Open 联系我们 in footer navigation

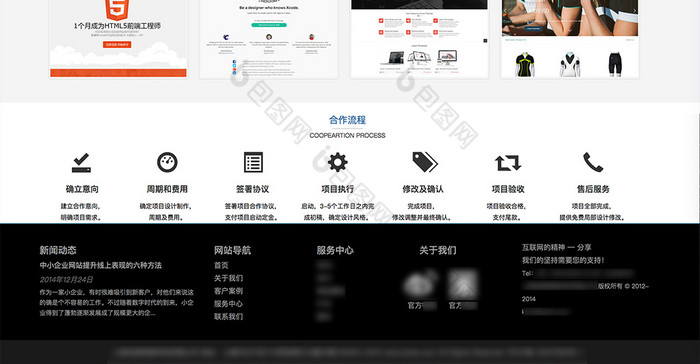coord(228,317)
